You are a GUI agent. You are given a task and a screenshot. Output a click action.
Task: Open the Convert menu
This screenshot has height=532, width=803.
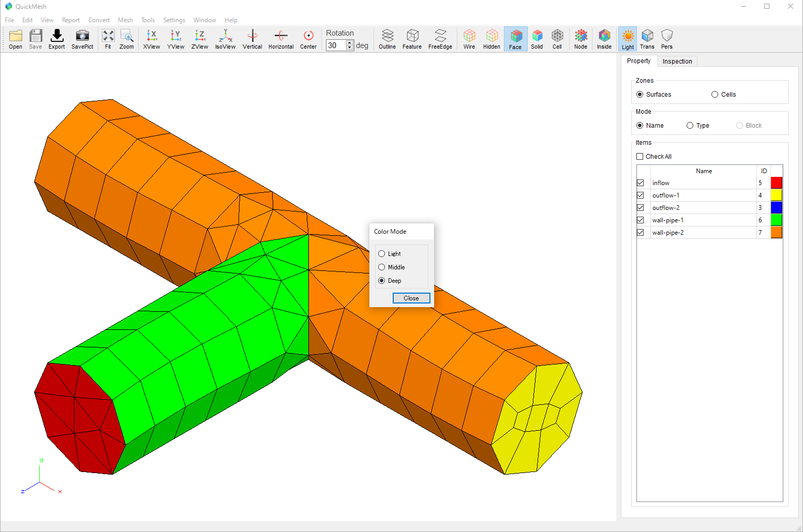99,20
